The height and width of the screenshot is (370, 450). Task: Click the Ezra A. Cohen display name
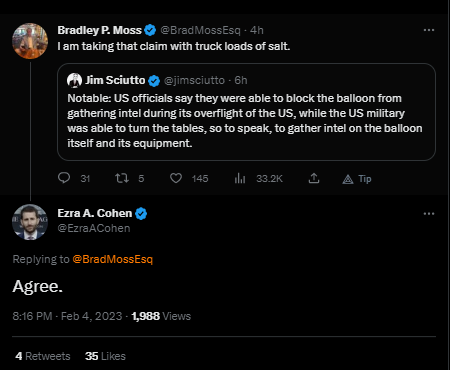point(95,213)
